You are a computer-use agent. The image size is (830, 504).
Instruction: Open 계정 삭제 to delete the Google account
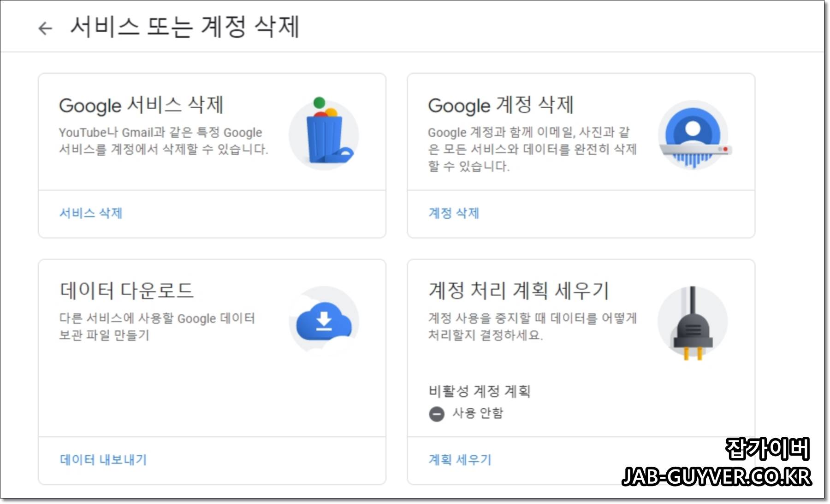[x=453, y=213]
